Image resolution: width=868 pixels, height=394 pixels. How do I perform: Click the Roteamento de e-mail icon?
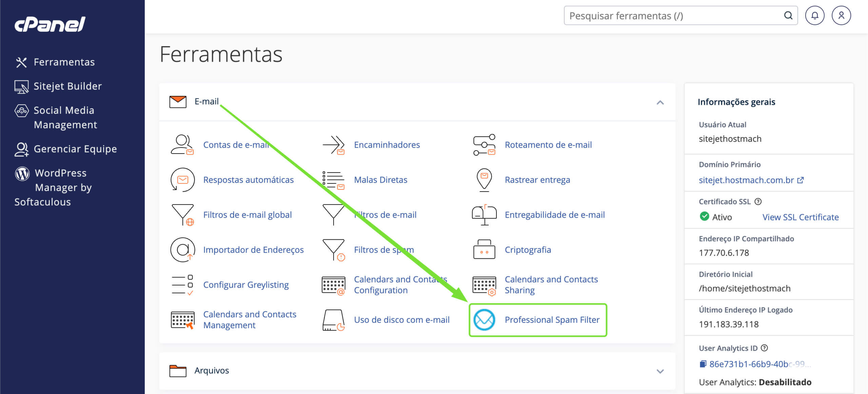pos(484,145)
